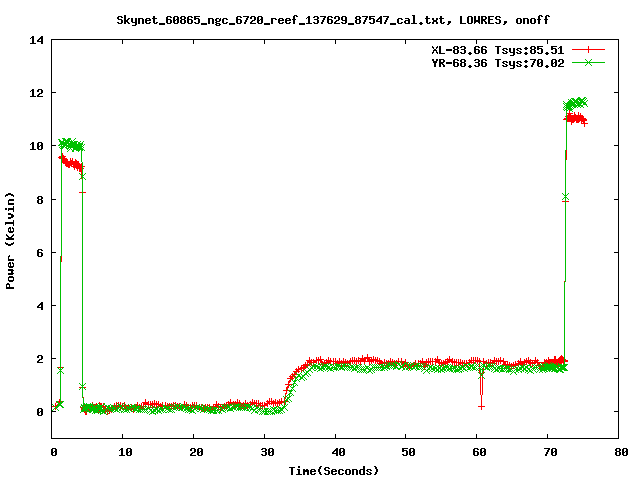Click y-axis tick label 2
Viewport: 640px width, 480px height.
pyautogui.click(x=40, y=359)
